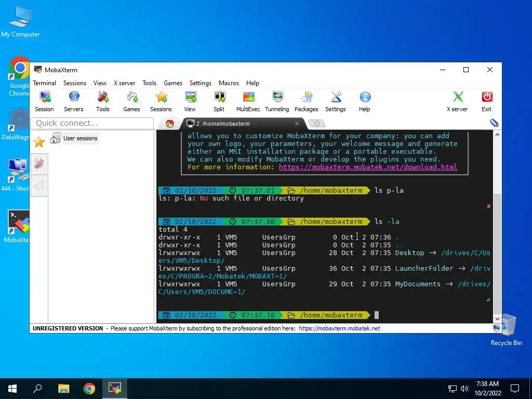Open the Tools menu

(149, 83)
